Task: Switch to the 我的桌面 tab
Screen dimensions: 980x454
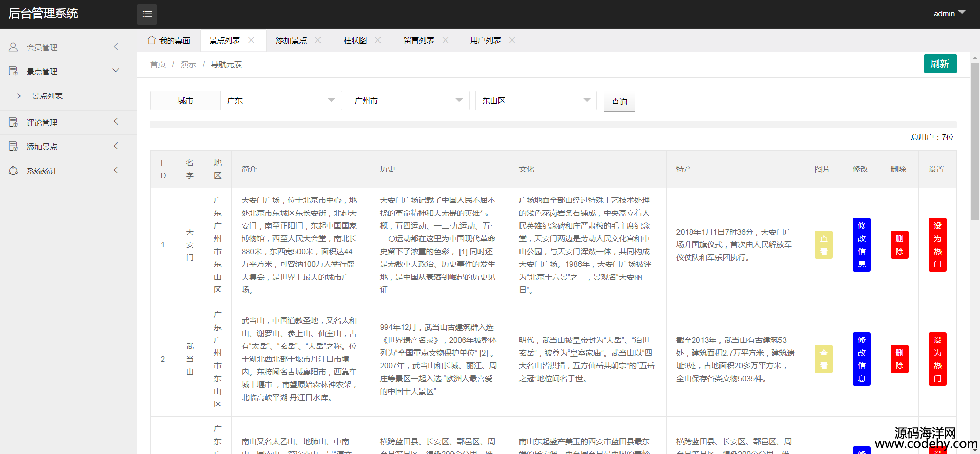Action: [x=169, y=40]
